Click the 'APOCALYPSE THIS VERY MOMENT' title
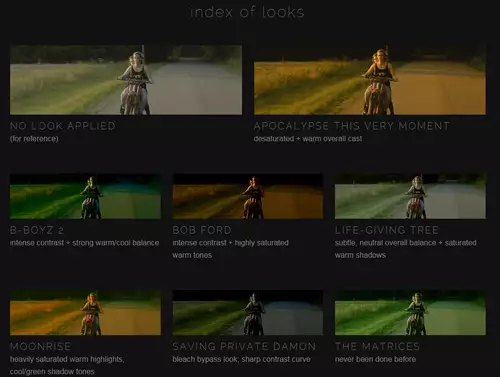This screenshot has height=377, width=500. click(x=352, y=126)
